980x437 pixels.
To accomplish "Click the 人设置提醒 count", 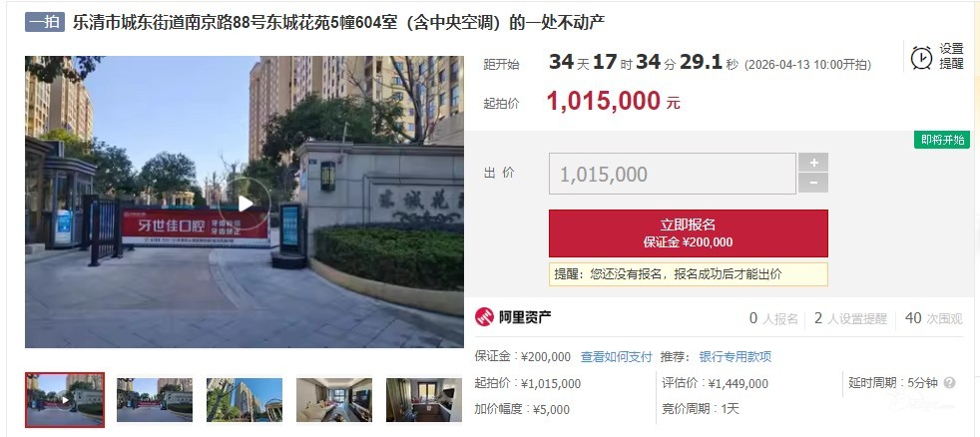I will coord(850,319).
